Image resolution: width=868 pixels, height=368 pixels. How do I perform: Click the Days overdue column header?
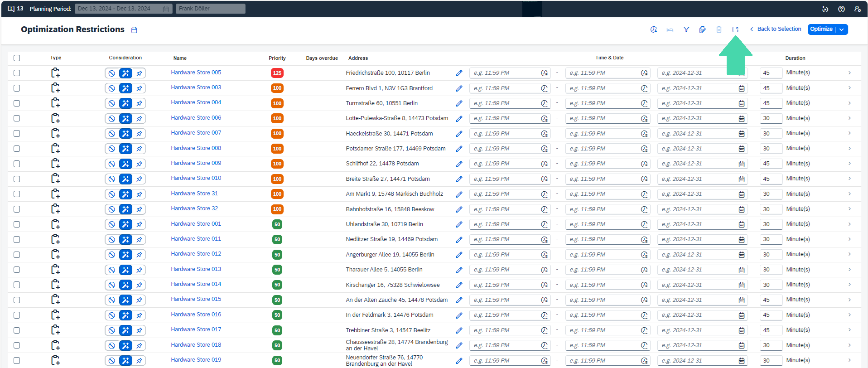pyautogui.click(x=322, y=58)
